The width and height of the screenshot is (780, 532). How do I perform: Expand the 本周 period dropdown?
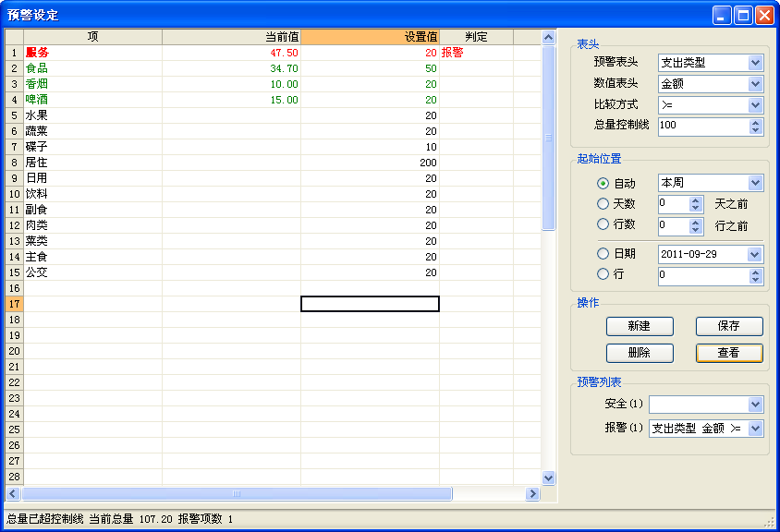pyautogui.click(x=755, y=183)
